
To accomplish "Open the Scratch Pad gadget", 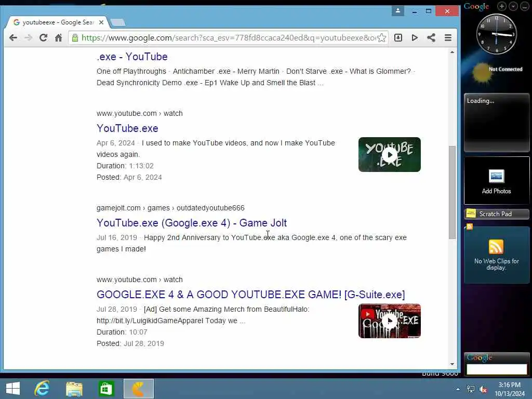I will [x=496, y=214].
